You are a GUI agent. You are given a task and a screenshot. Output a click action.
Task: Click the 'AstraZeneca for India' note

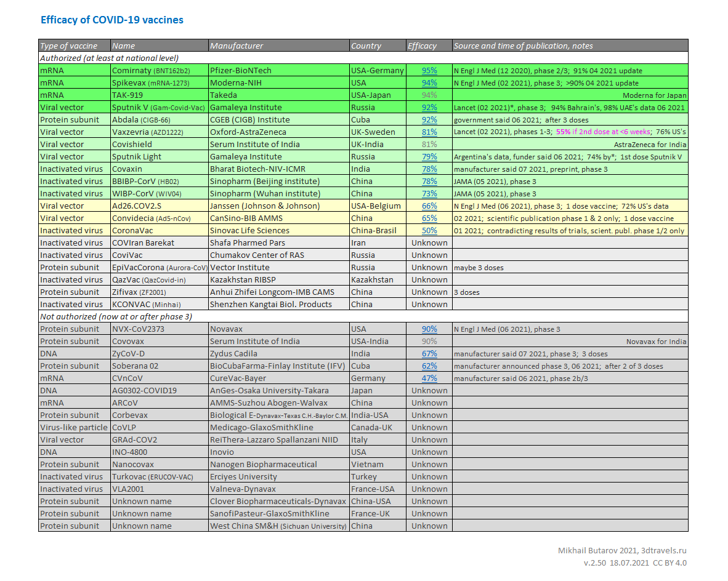[x=650, y=144]
